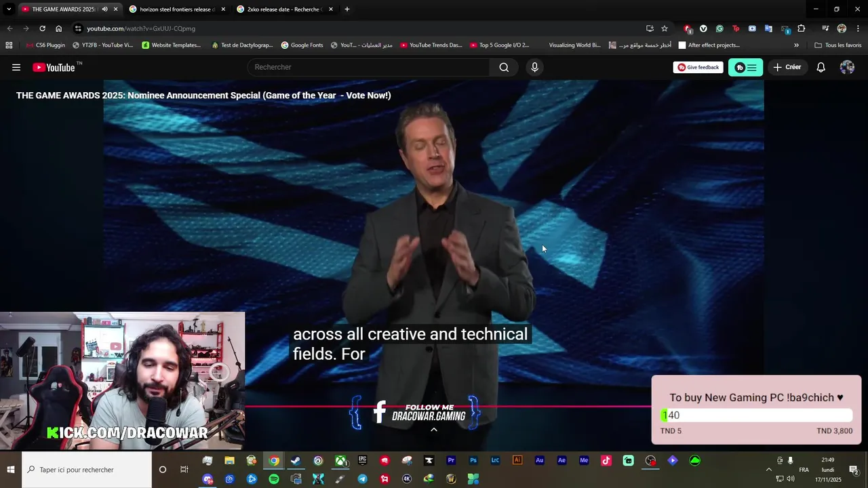Open the Google Translate extension icon
The image size is (868, 488).
[768, 28]
